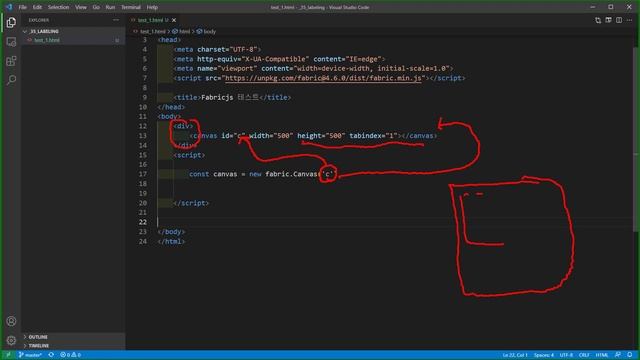Click test_1.html in the breadcrumb
This screenshot has width=640, height=360.
coord(153,31)
